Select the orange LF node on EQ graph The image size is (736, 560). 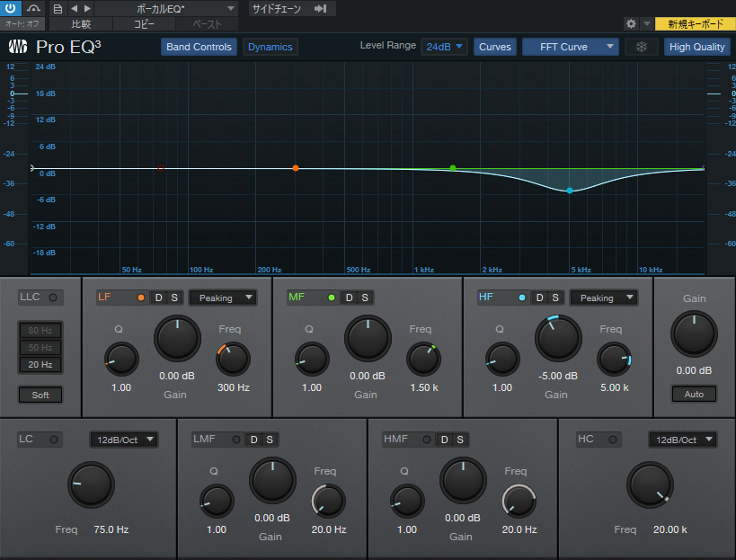coord(296,168)
